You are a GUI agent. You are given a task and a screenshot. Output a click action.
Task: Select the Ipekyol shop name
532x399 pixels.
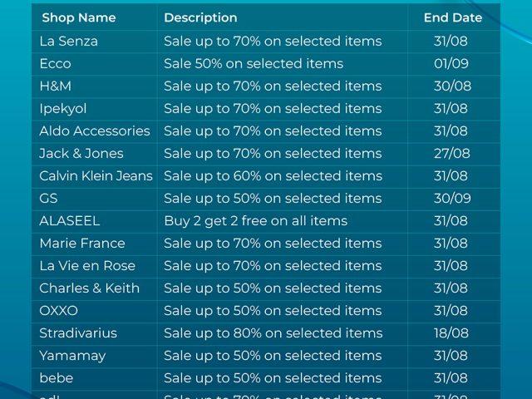click(63, 109)
